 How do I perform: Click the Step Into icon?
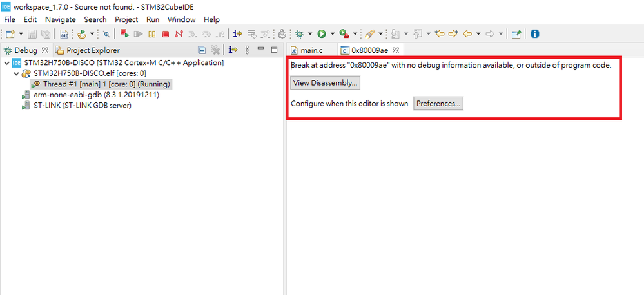point(192,34)
